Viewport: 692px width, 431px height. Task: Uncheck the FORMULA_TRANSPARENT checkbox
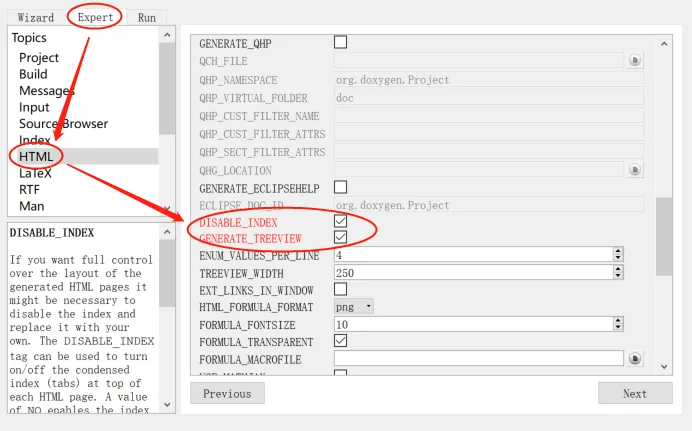point(340,341)
